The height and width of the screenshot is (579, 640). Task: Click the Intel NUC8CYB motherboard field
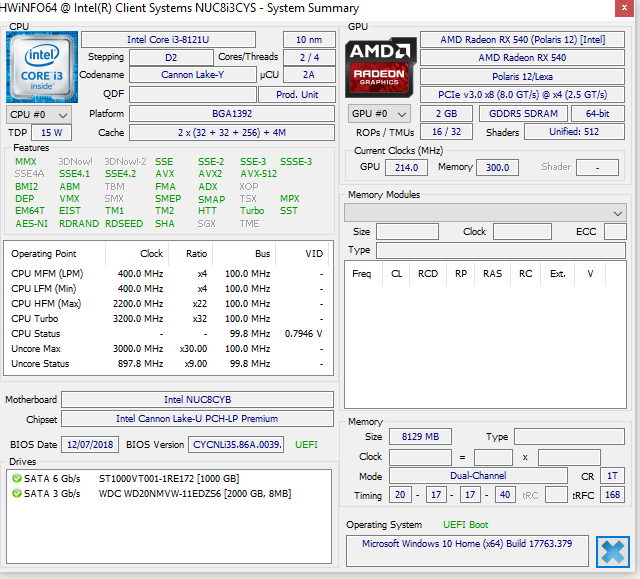(x=196, y=400)
